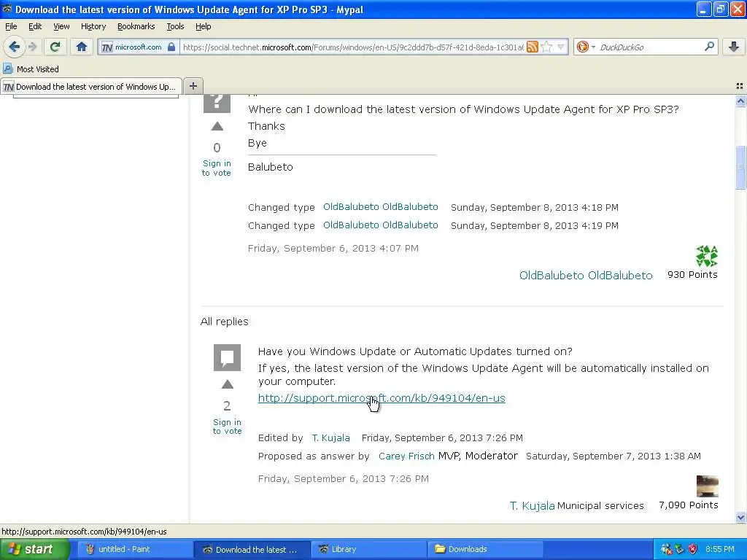Open the File menu
Screen dimensions: 747x560
pyautogui.click(x=11, y=26)
